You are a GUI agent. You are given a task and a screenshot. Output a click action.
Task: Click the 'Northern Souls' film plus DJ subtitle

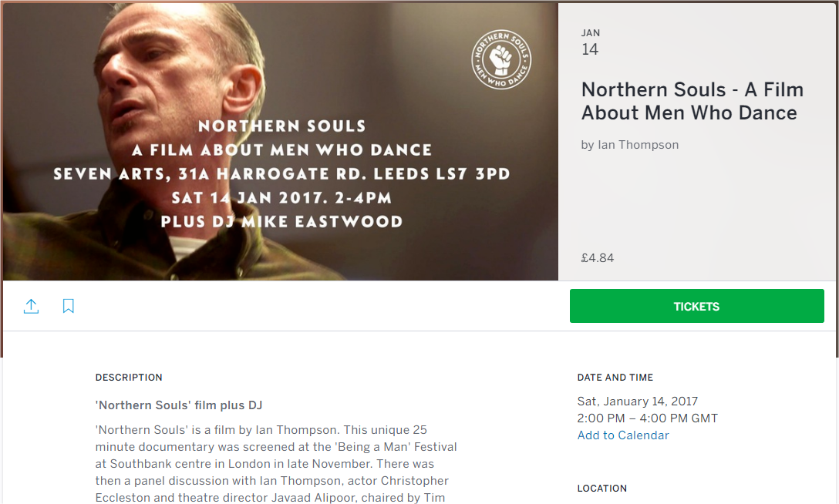[x=179, y=405]
